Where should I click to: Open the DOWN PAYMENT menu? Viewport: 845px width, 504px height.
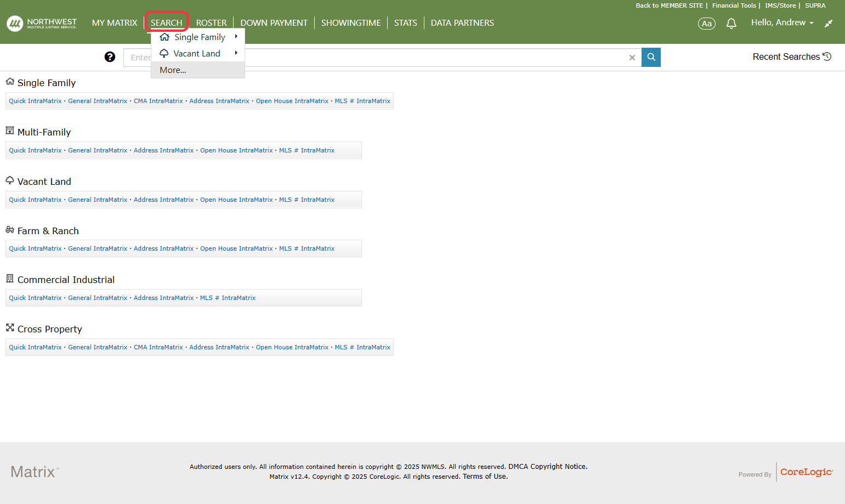274,23
